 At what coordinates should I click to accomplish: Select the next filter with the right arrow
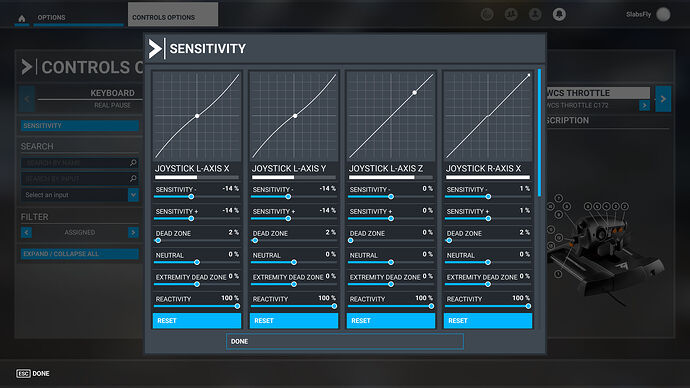[x=133, y=232]
